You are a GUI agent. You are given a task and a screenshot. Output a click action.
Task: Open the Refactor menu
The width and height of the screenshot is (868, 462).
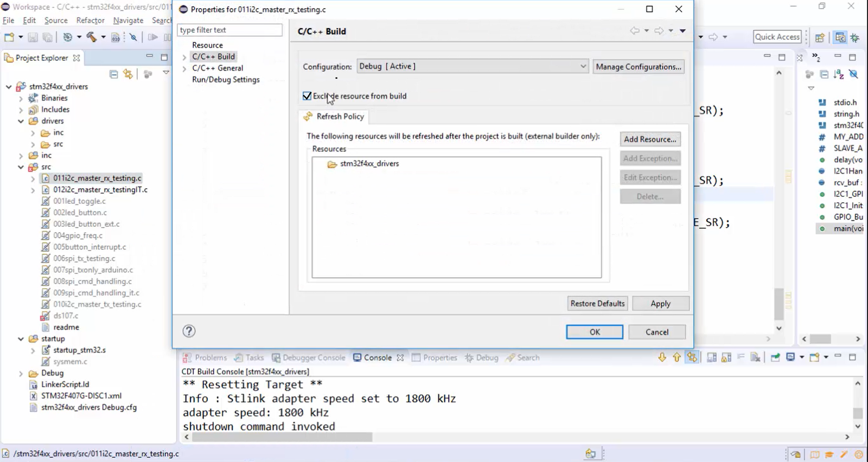90,20
